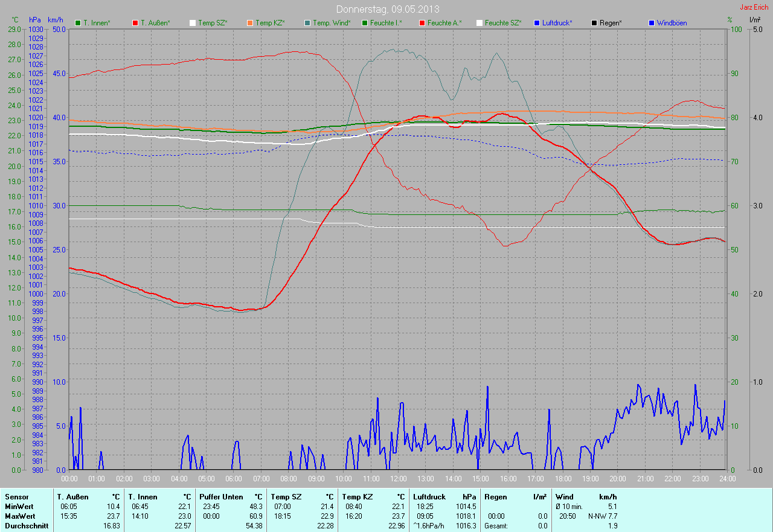Click the Temp KZ average value '22.96'
This screenshot has height=532, width=773.
point(396,526)
